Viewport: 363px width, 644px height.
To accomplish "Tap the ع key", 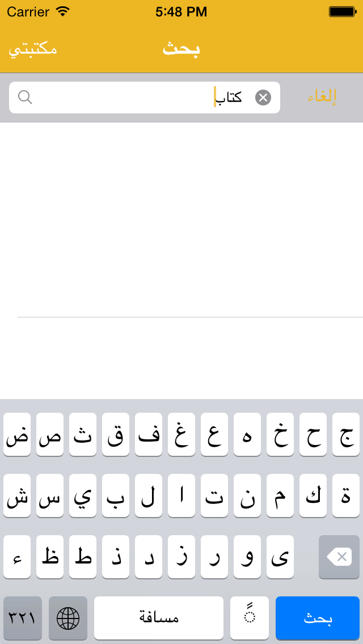I will (214, 434).
